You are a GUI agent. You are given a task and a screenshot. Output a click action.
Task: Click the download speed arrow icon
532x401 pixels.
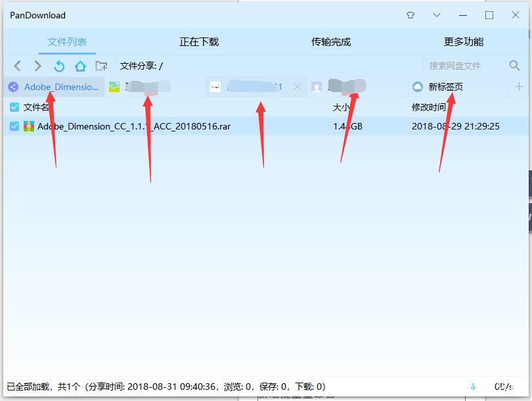tap(474, 387)
